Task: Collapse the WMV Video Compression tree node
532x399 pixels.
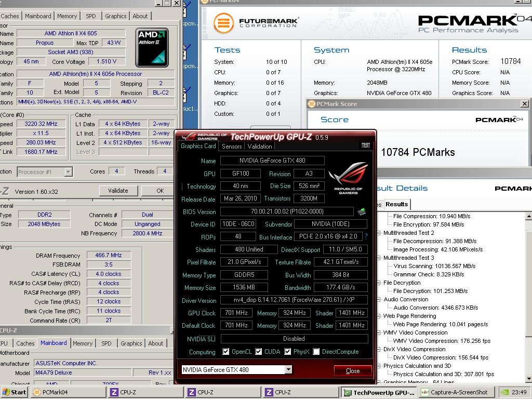Action: point(379,332)
